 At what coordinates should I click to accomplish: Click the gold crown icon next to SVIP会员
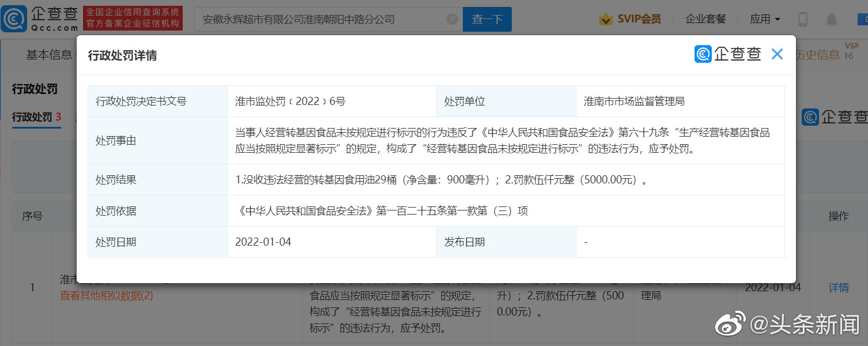point(606,18)
